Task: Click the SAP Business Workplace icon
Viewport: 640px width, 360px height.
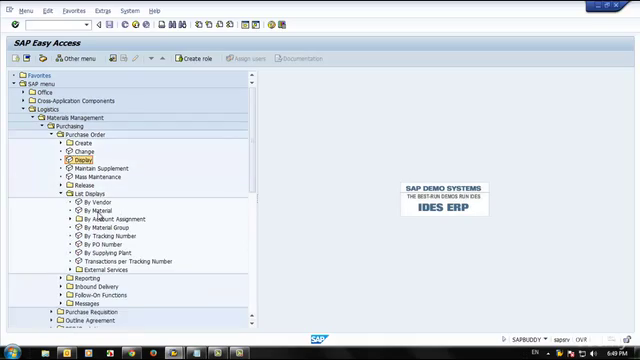Action: pos(43,58)
